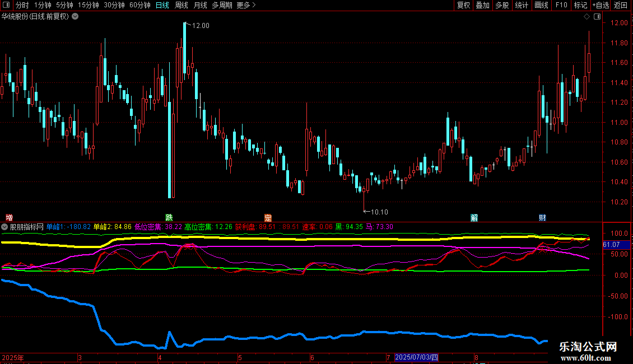Click the 解 event marker icon
Image resolution: width=633 pixels, height=364 pixels.
click(x=474, y=217)
